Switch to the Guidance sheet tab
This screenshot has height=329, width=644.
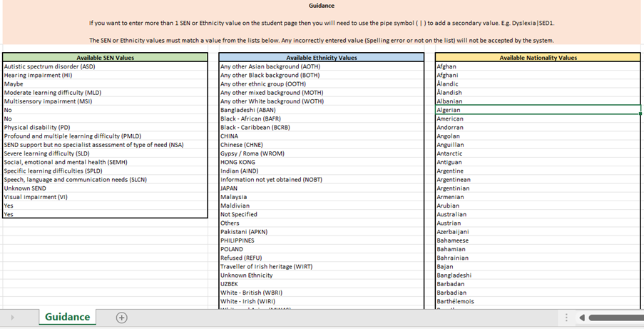coord(67,317)
